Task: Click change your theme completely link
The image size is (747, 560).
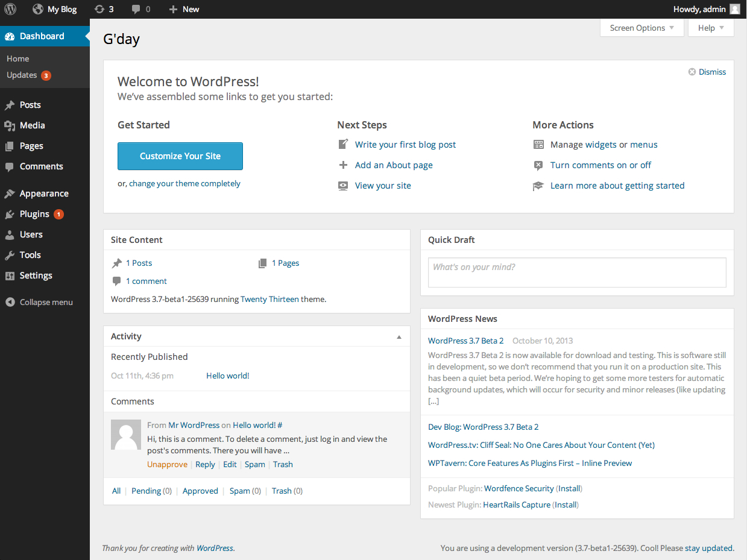Action: [184, 183]
